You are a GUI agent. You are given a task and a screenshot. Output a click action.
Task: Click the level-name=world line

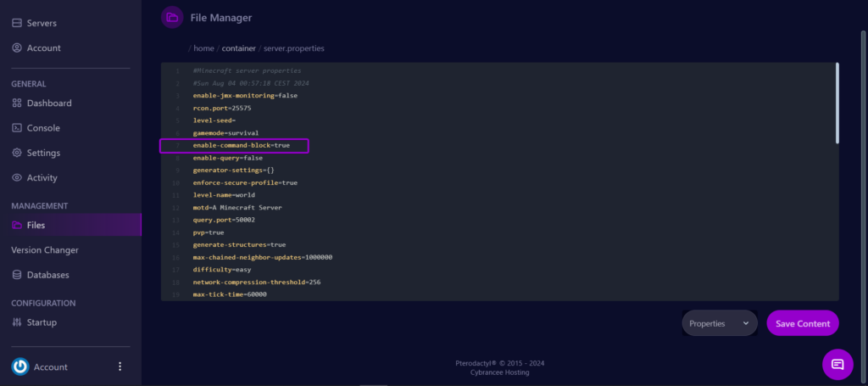(224, 195)
